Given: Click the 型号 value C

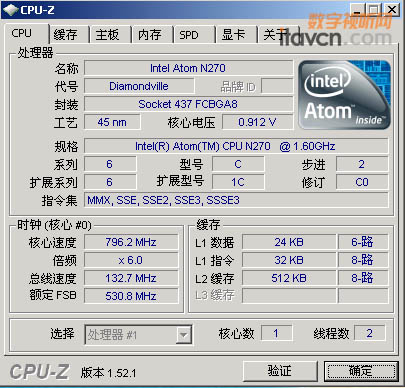Looking at the screenshot, I should tap(238, 164).
